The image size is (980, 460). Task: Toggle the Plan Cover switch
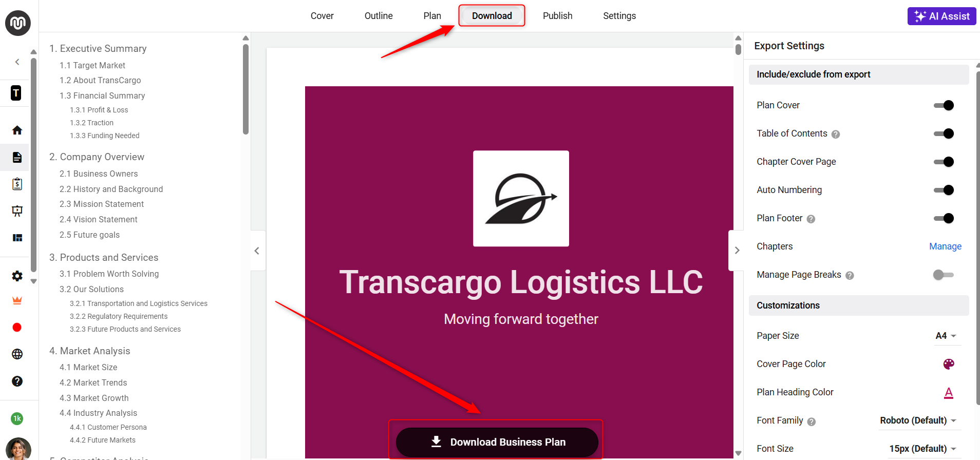click(944, 105)
